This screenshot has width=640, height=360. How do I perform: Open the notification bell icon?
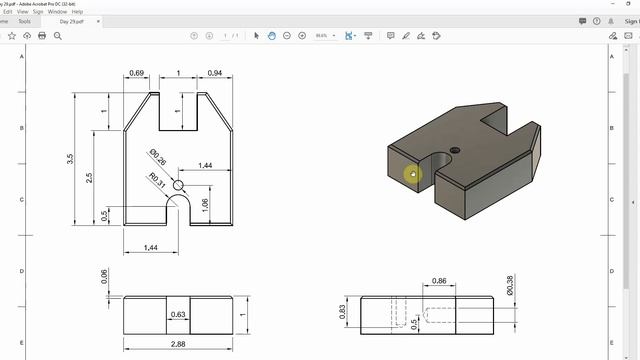pyautogui.click(x=611, y=21)
